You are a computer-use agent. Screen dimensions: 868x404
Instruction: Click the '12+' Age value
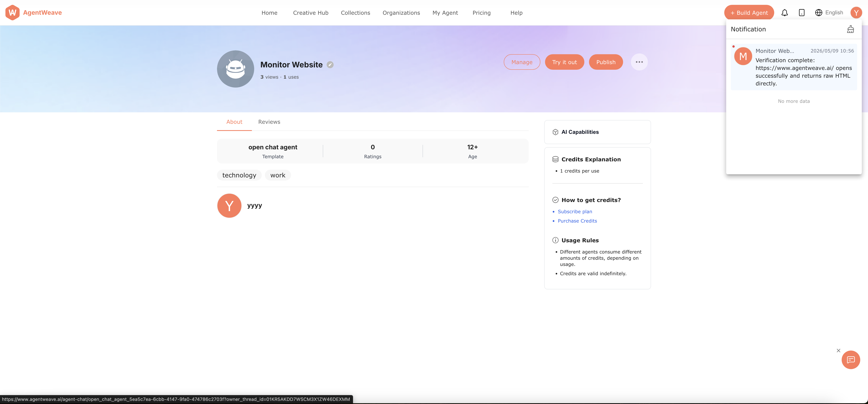(x=472, y=147)
